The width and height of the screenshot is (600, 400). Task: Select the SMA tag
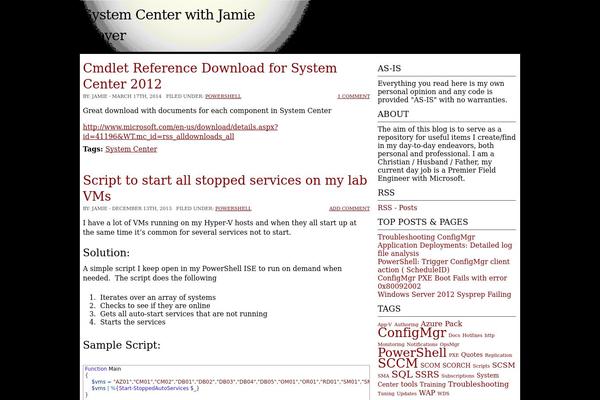pyautogui.click(x=383, y=376)
